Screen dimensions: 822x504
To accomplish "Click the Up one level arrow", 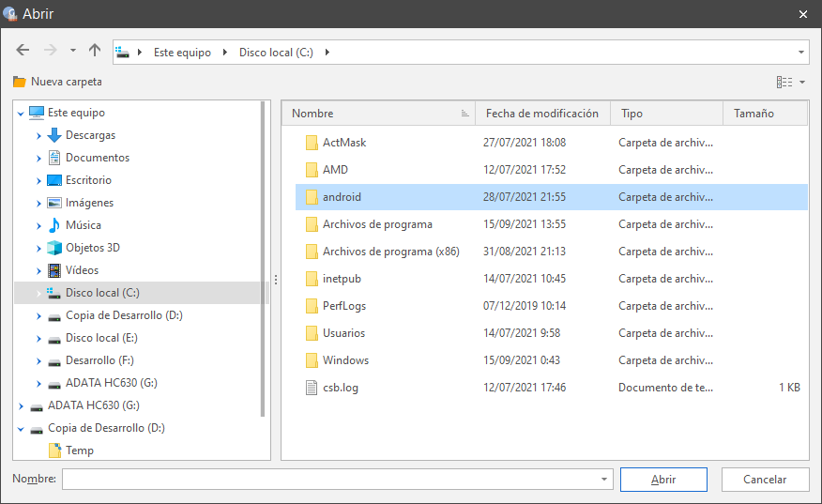I will point(95,51).
